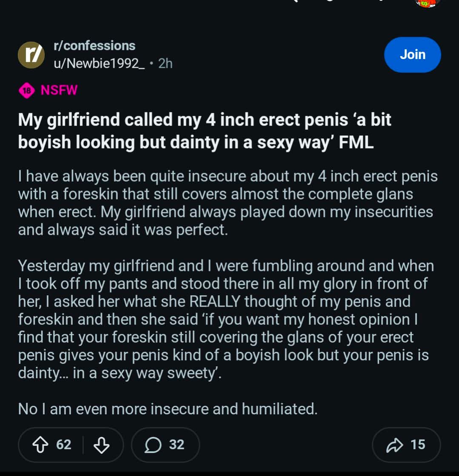Open the post by its bold title

coord(204,131)
